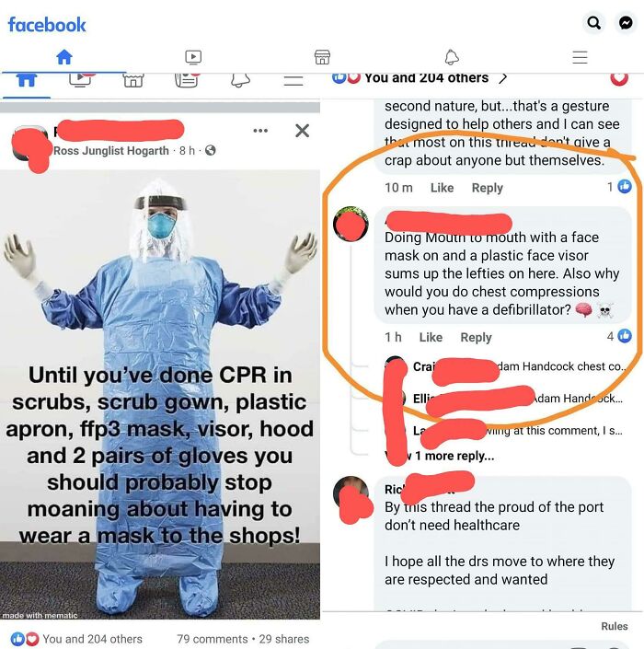Image resolution: width=644 pixels, height=649 pixels.
Task: Open the three-dot post options menu
Action: coord(260,131)
